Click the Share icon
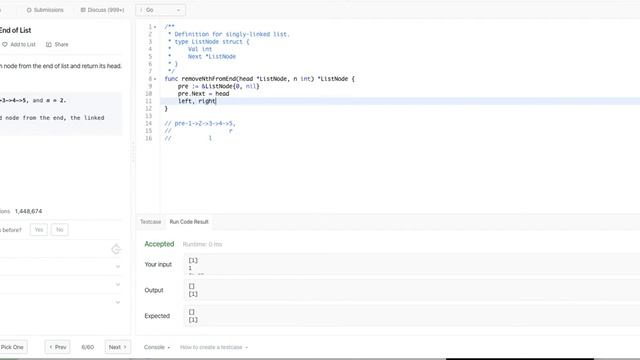Image resolution: width=640 pixels, height=360 pixels. pos(49,44)
